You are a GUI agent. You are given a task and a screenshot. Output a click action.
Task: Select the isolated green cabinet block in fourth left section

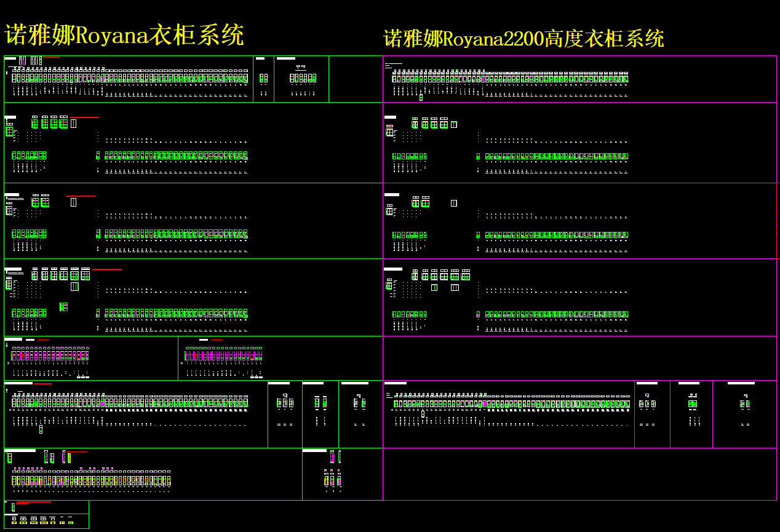pos(63,306)
